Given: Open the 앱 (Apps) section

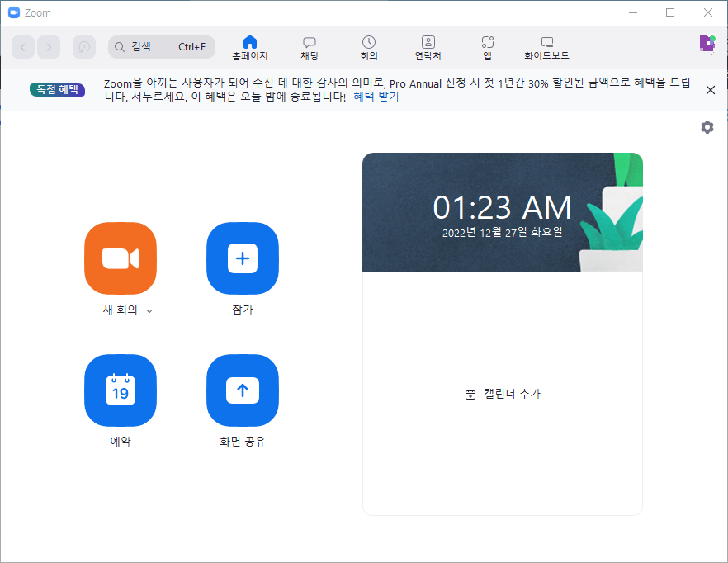Looking at the screenshot, I should [x=487, y=47].
